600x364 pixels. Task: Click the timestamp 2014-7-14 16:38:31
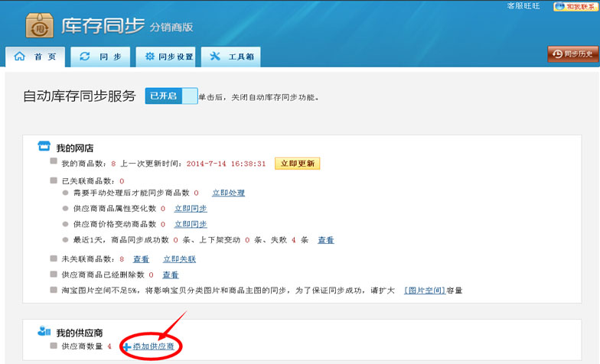(226, 164)
